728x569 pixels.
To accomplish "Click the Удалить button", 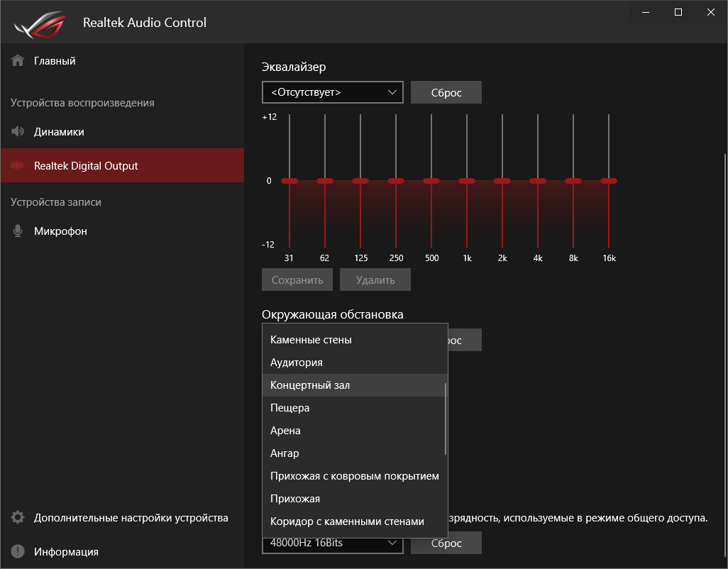I will point(375,280).
